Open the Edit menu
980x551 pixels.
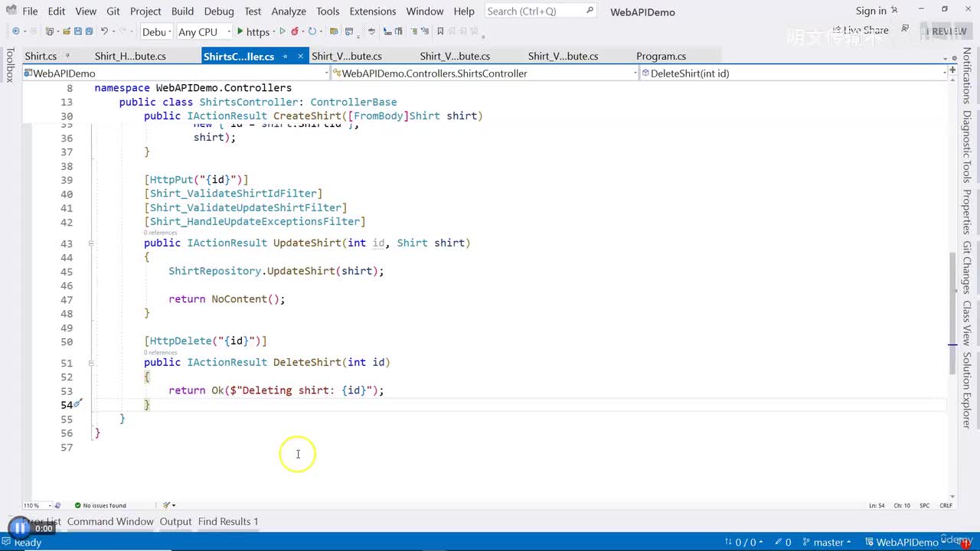(x=57, y=11)
